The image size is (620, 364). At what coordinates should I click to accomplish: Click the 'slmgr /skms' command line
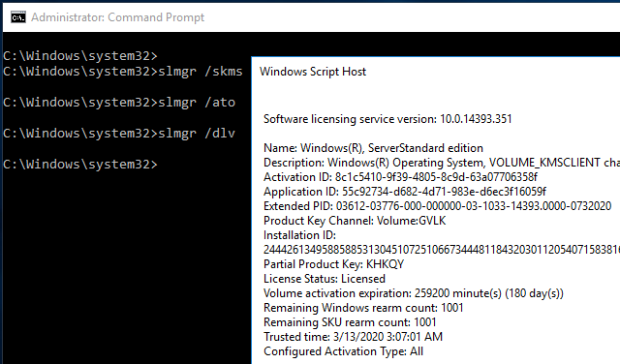123,72
